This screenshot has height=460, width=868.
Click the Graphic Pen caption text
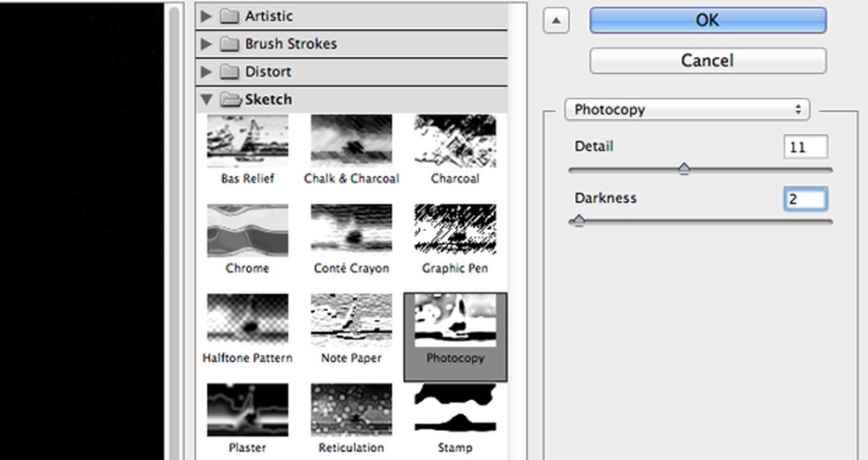pos(455,268)
